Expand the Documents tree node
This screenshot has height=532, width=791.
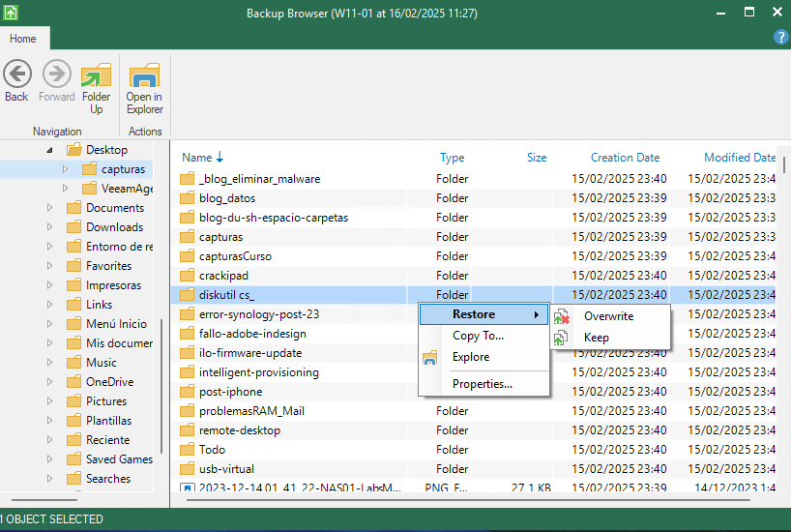[50, 208]
